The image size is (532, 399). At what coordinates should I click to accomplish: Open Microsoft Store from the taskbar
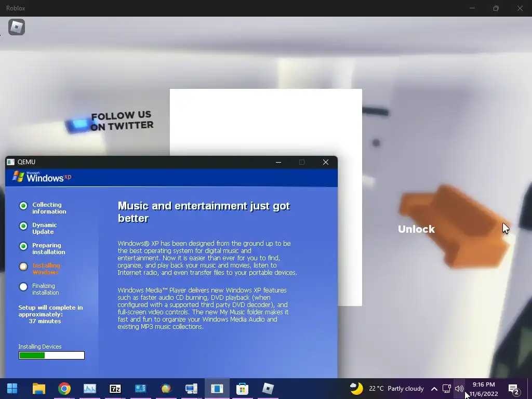[x=242, y=389]
